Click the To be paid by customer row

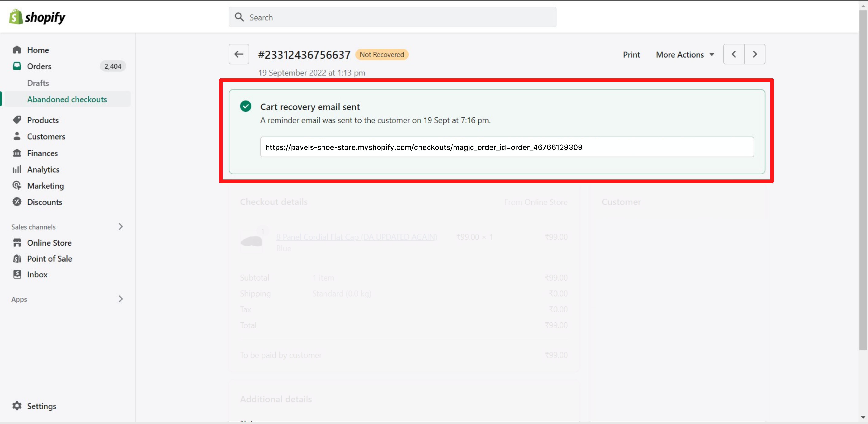click(x=404, y=355)
